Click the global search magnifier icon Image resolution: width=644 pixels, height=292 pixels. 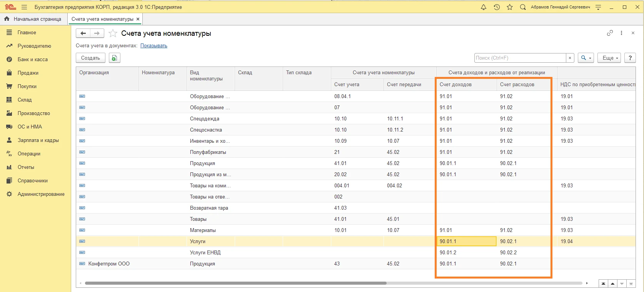pos(523,7)
